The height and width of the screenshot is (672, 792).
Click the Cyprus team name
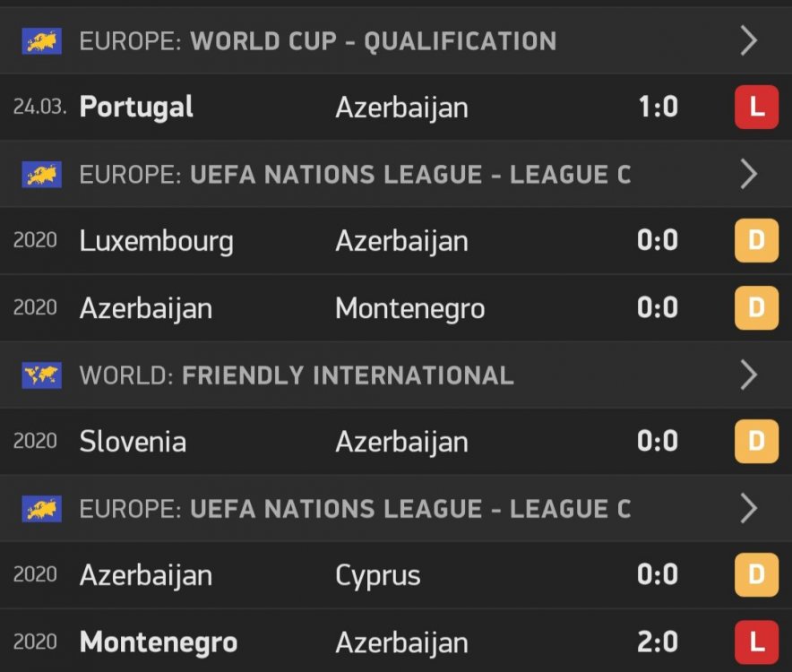click(x=377, y=575)
